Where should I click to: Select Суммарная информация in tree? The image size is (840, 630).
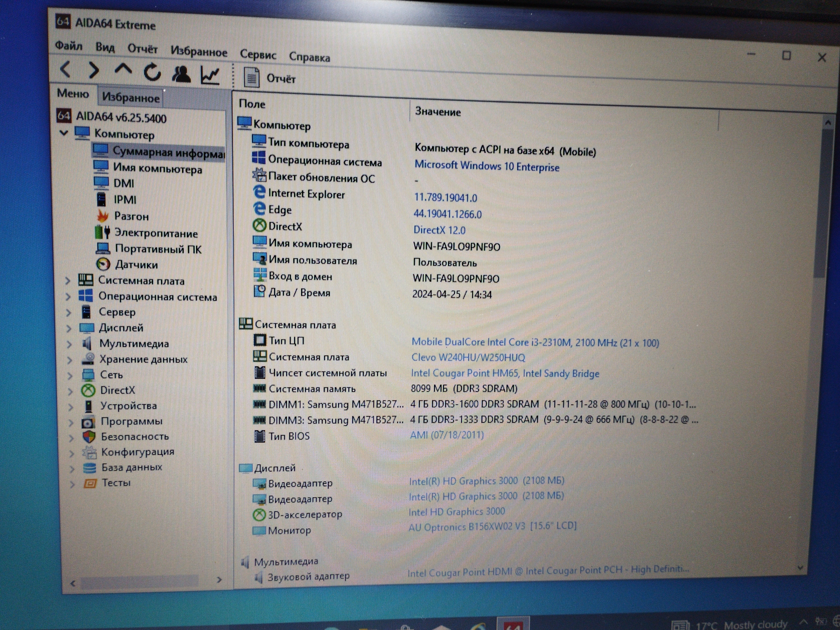158,152
